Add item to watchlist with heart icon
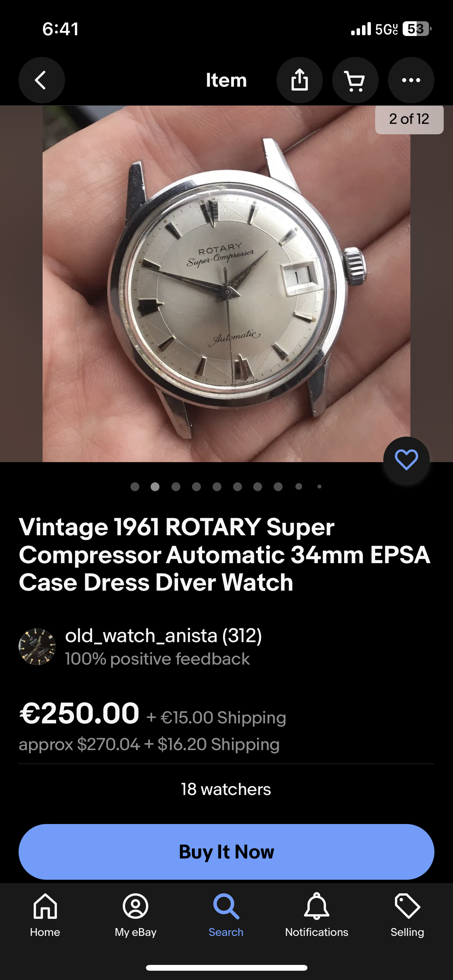Image resolution: width=453 pixels, height=980 pixels. pyautogui.click(x=406, y=460)
